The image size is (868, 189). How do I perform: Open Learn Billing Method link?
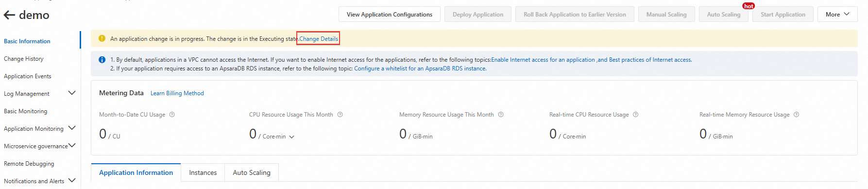point(177,93)
